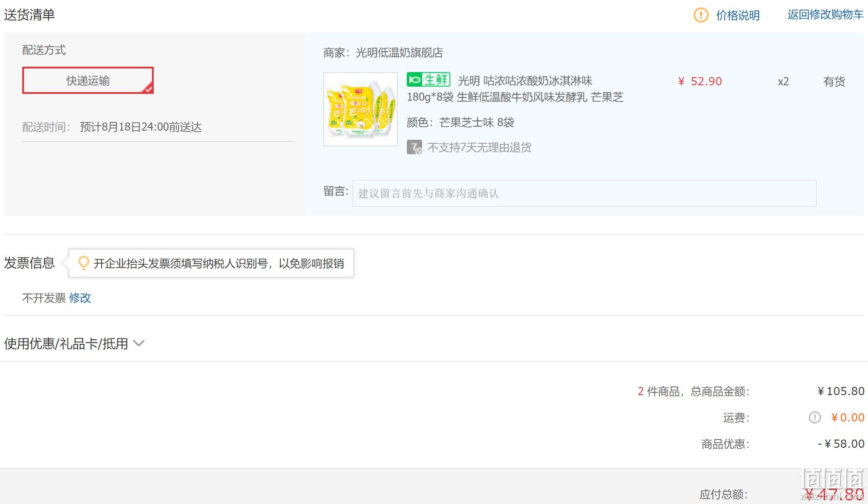Image resolution: width=868 pixels, height=504 pixels.
Task: Open product title 光明 咕浓咕浓酸奶冰淇淋味
Action: tap(525, 81)
